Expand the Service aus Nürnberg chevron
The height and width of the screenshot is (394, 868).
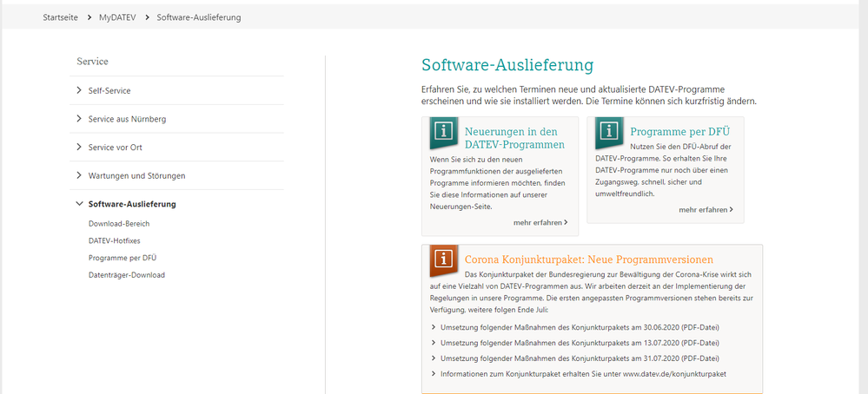point(79,119)
